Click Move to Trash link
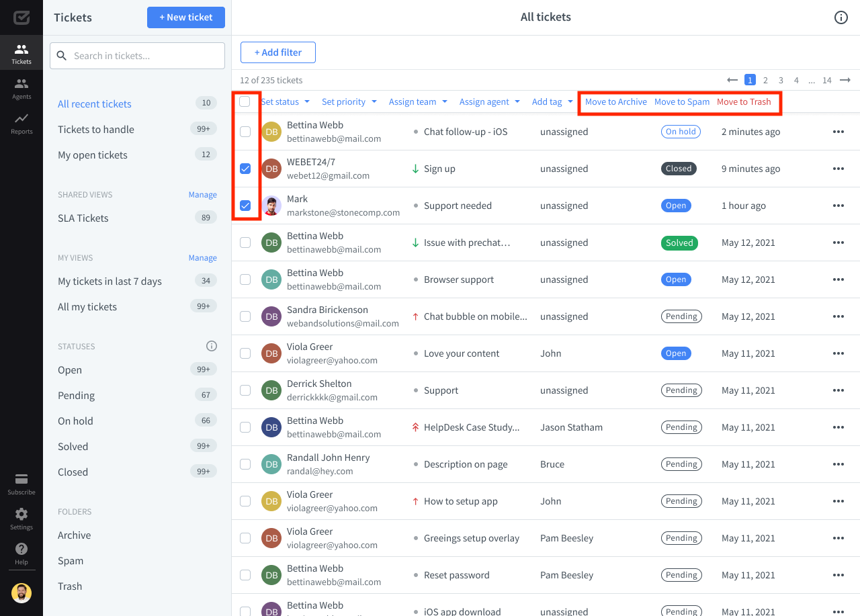 (x=744, y=102)
